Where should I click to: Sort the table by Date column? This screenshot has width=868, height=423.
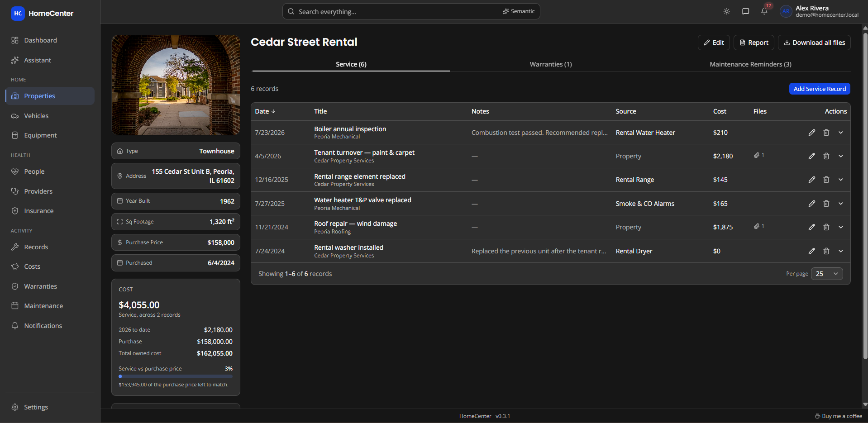[265, 111]
